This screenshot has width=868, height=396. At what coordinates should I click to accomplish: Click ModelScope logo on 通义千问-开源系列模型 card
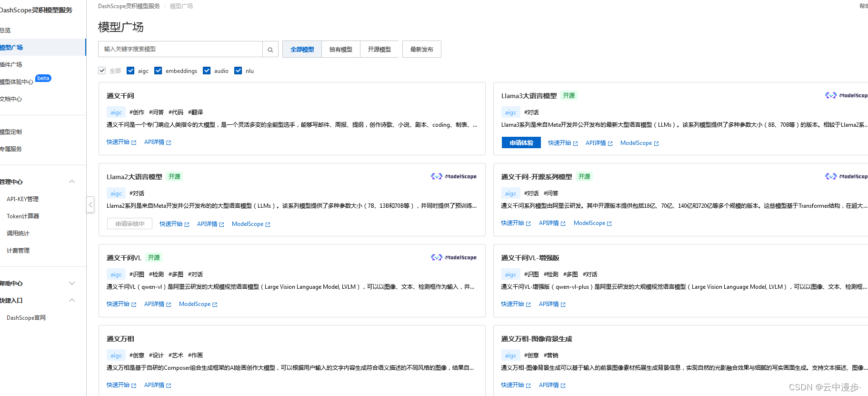(846, 176)
